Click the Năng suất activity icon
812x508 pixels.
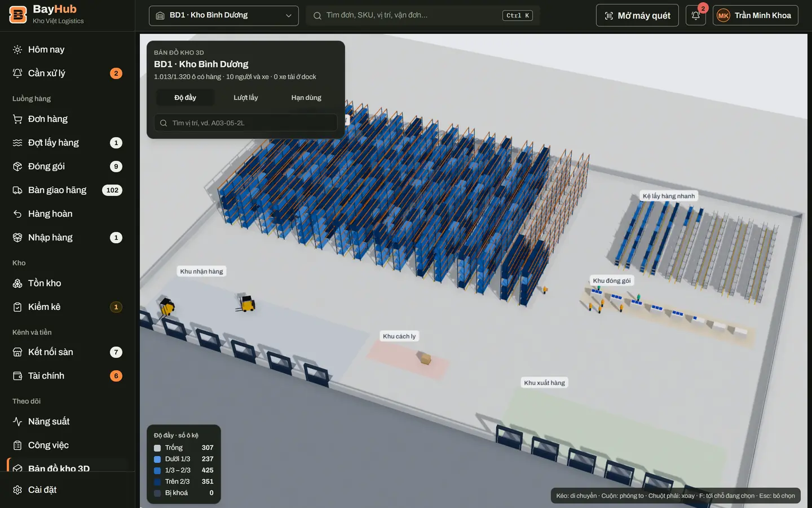click(17, 422)
